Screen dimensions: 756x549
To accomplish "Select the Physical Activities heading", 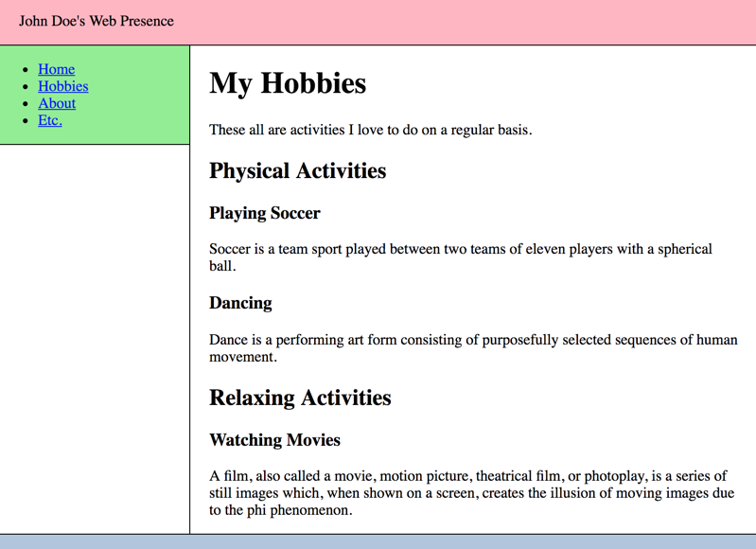I will (x=297, y=171).
